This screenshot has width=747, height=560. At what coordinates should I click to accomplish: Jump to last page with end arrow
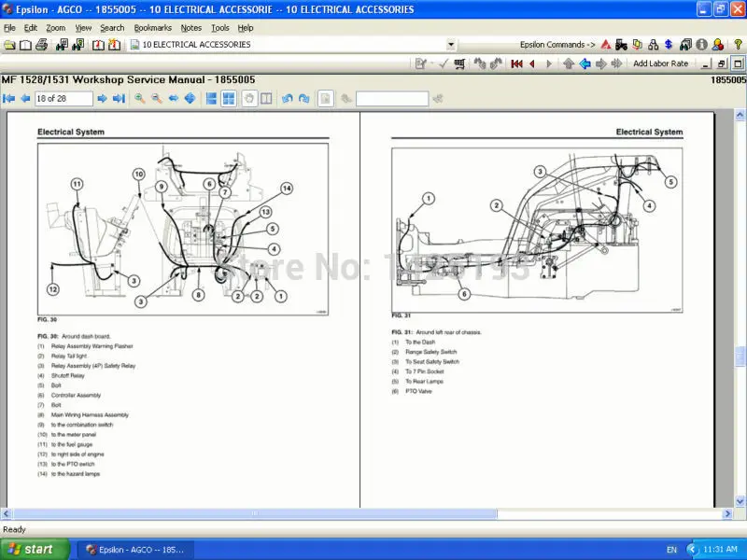[118, 98]
